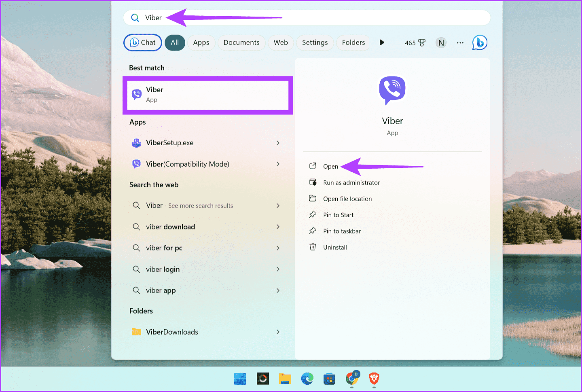Launch Microsoft Edge from the taskbar
Viewport: 582px width, 392px height.
pyautogui.click(x=307, y=379)
